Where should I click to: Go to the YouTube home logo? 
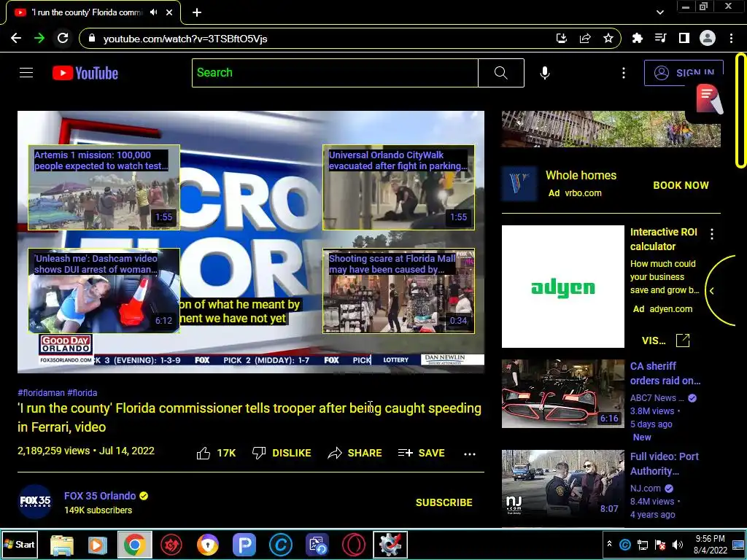pyautogui.click(x=85, y=73)
